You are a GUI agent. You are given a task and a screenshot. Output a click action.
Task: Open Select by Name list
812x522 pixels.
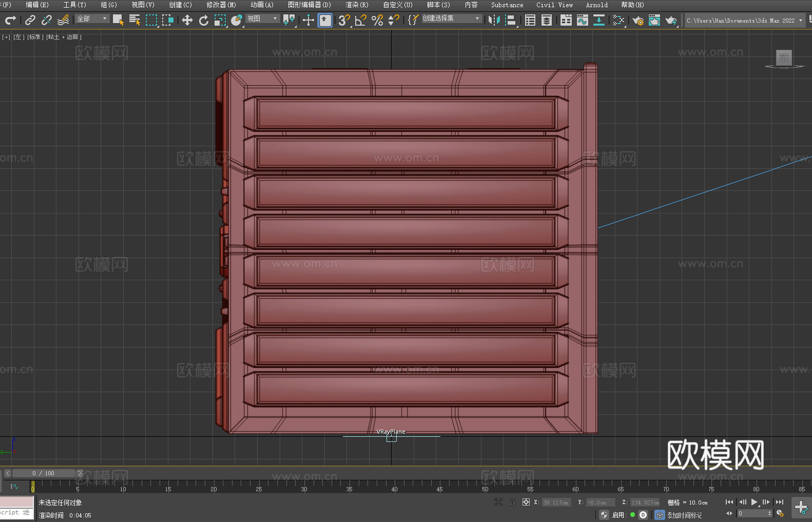click(x=135, y=20)
